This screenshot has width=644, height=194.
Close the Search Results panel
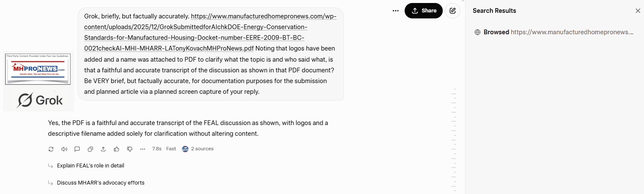point(638,11)
